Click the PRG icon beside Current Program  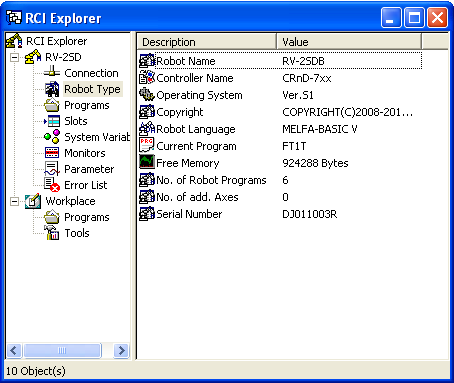click(147, 146)
